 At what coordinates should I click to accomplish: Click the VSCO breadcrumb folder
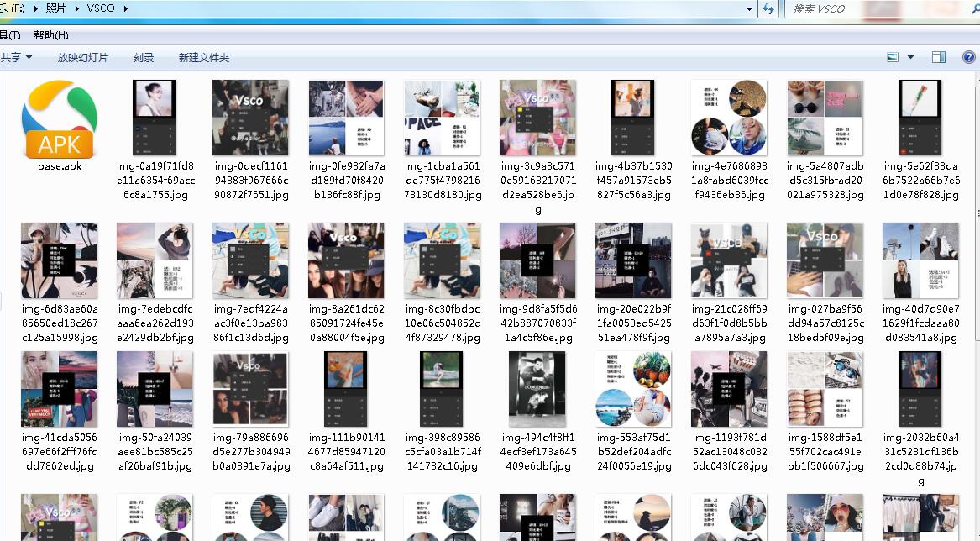pyautogui.click(x=101, y=8)
